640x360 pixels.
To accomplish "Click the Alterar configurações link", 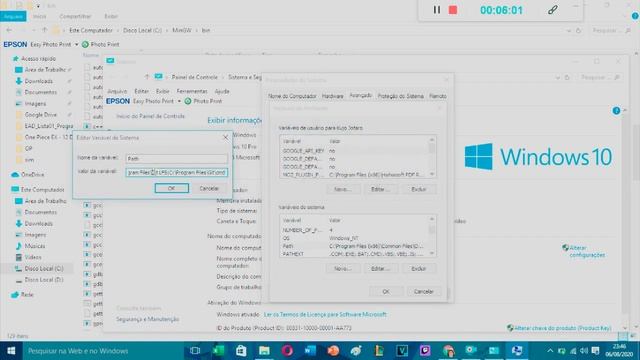I will 587,251.
